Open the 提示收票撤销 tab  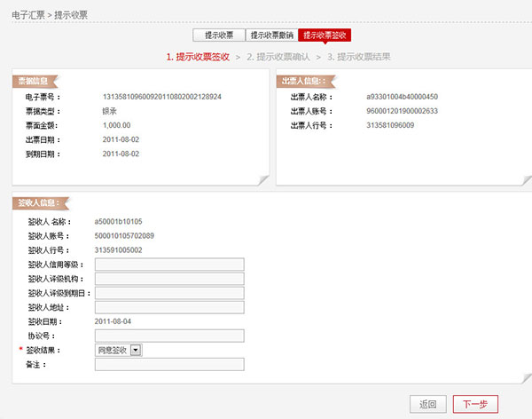[272, 35]
